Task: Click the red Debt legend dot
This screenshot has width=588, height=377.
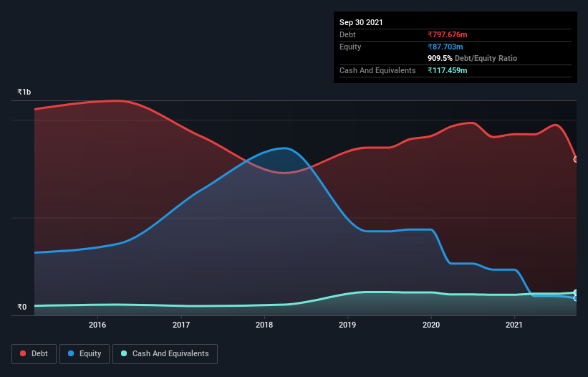Action: pos(23,353)
